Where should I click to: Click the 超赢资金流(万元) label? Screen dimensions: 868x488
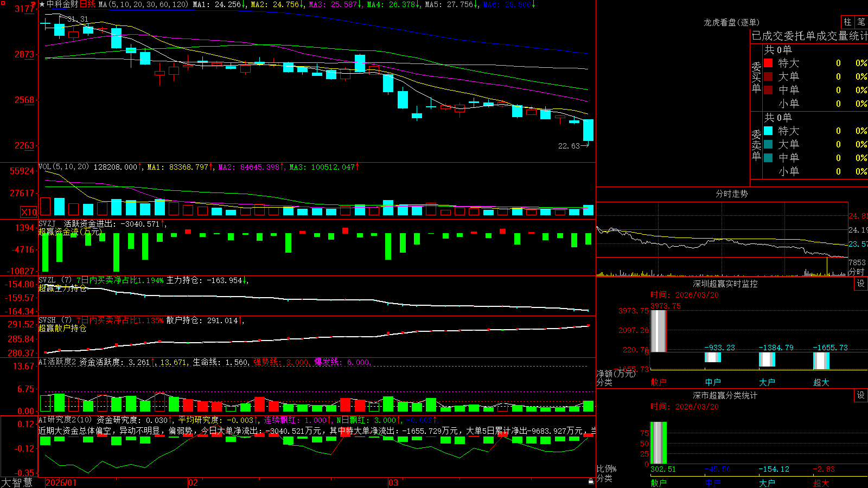(70, 232)
